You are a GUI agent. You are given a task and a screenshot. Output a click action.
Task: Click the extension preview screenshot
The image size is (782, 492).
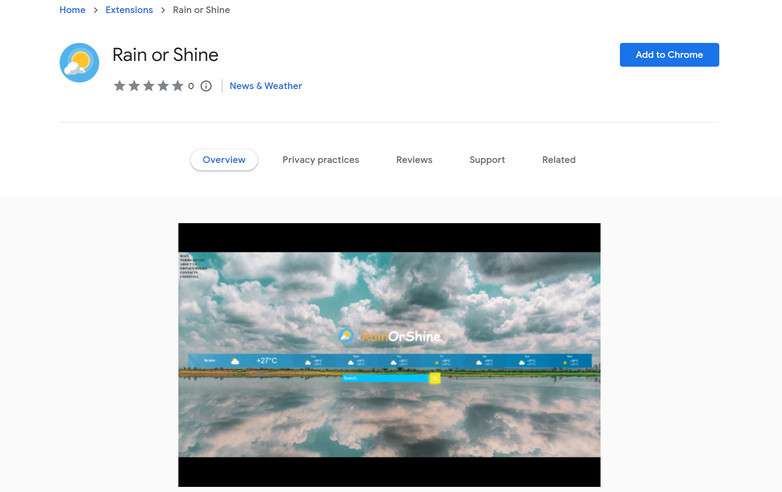(390, 355)
